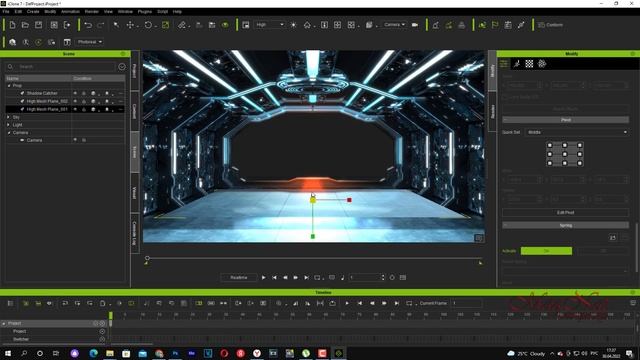Collapse the Prop tree group
Screen dimensions: 640x360
(9, 86)
